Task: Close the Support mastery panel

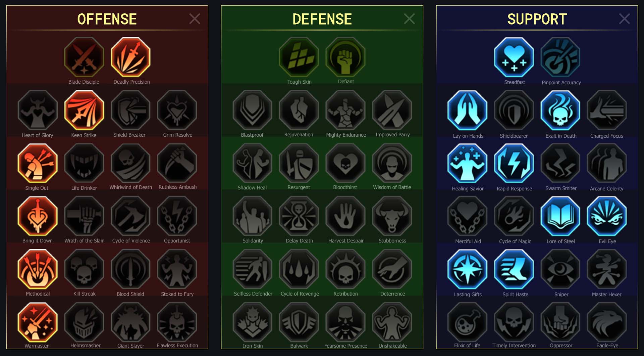Action: (x=624, y=19)
